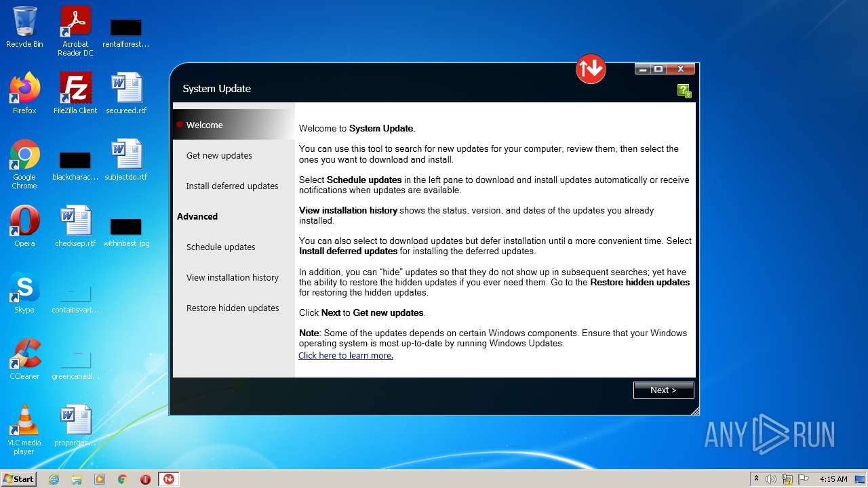Select FileZilla Client desktop shortcut
The image size is (868, 488).
click(75, 94)
